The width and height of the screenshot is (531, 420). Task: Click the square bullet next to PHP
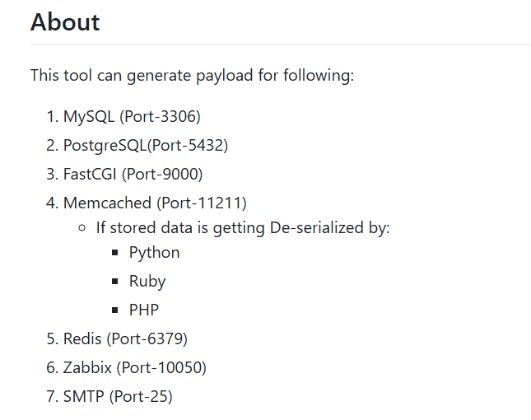(x=115, y=311)
